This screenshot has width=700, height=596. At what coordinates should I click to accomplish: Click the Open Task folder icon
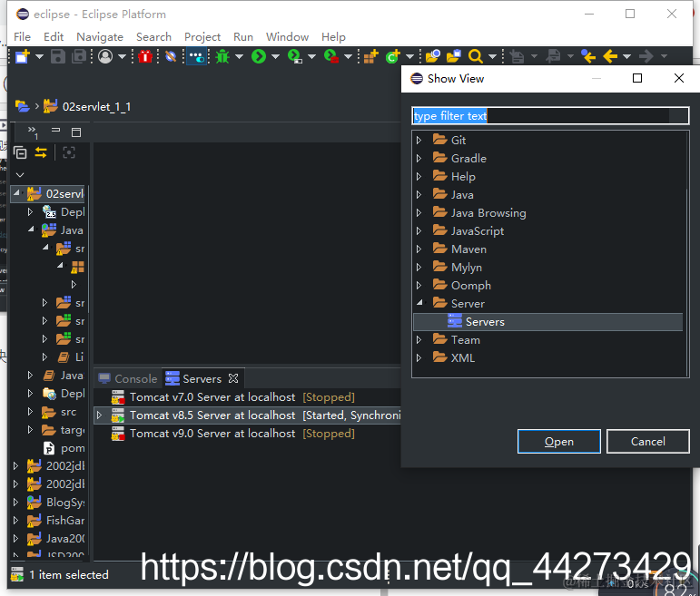tap(454, 56)
